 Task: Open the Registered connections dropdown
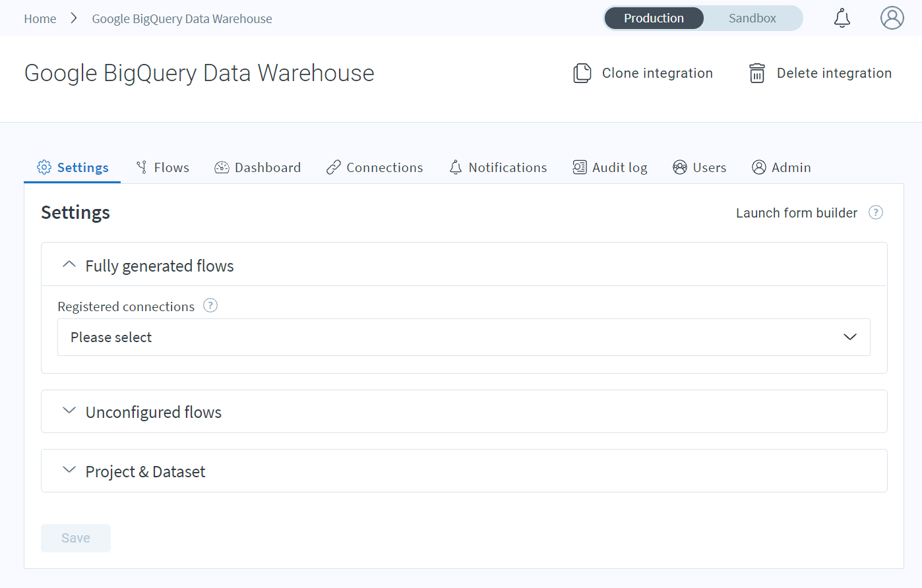[464, 338]
